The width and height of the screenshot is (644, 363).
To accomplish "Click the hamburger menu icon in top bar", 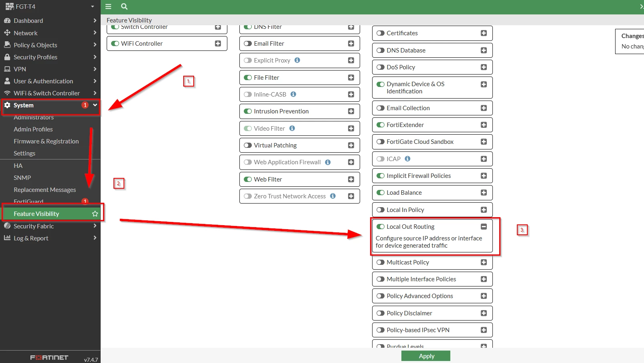I will pyautogui.click(x=108, y=6).
